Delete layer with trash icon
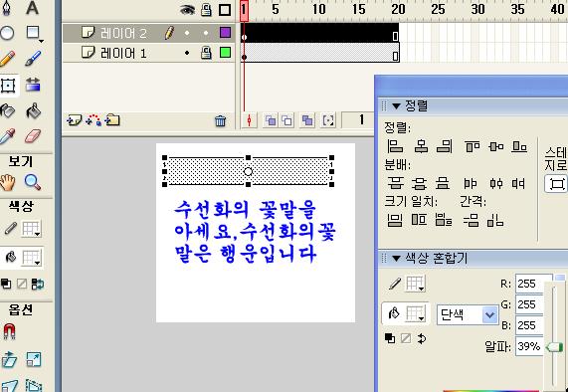The width and height of the screenshot is (568, 392). pyautogui.click(x=220, y=120)
